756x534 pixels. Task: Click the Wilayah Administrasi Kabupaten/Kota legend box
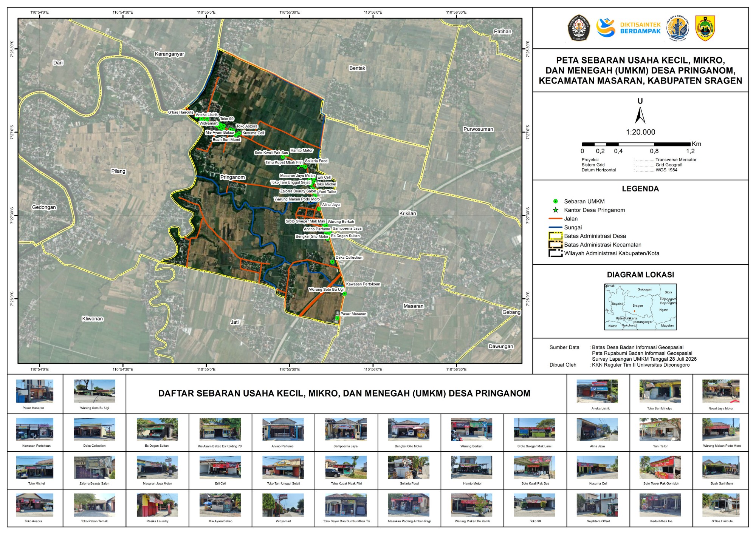tap(555, 253)
